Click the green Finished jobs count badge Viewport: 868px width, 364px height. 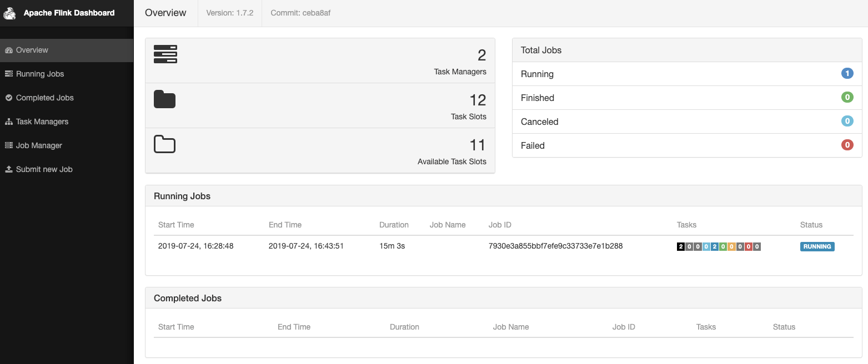coord(847,98)
